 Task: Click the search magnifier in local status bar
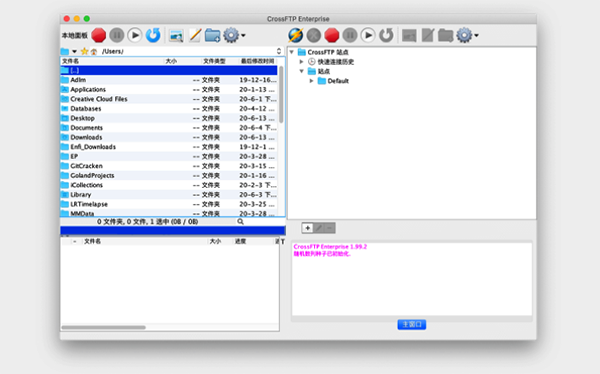pyautogui.click(x=240, y=222)
